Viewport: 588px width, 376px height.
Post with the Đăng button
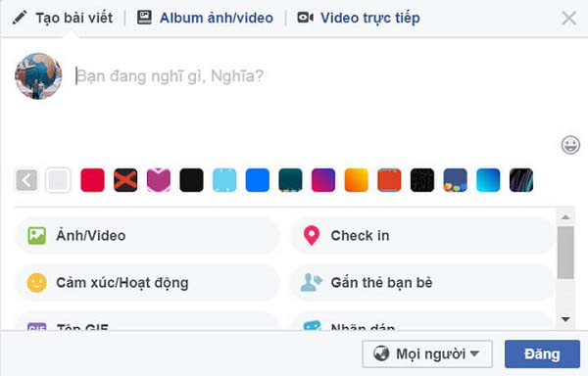542,353
